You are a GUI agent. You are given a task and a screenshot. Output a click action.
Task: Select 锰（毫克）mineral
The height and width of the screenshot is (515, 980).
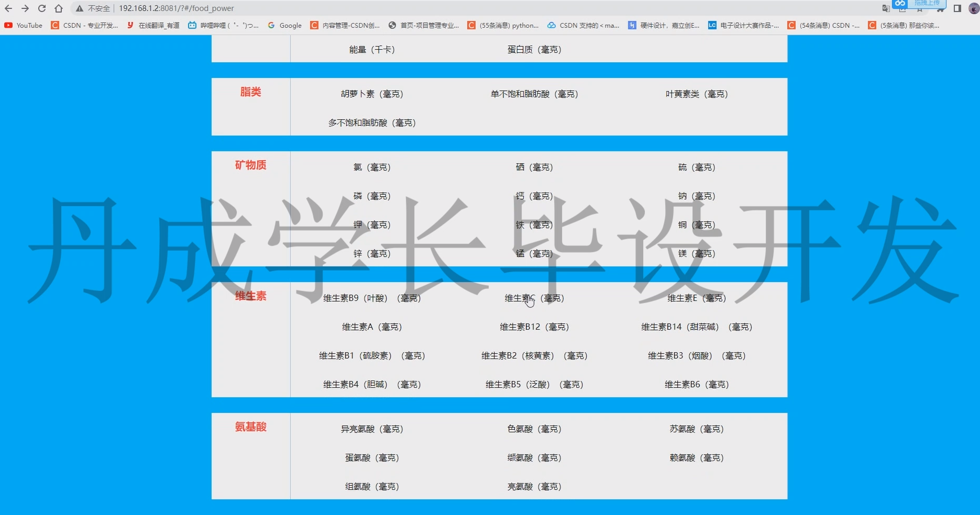point(534,254)
